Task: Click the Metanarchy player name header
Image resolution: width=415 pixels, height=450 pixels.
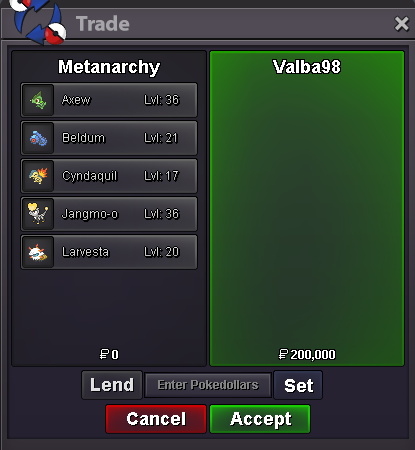Action: tap(109, 67)
